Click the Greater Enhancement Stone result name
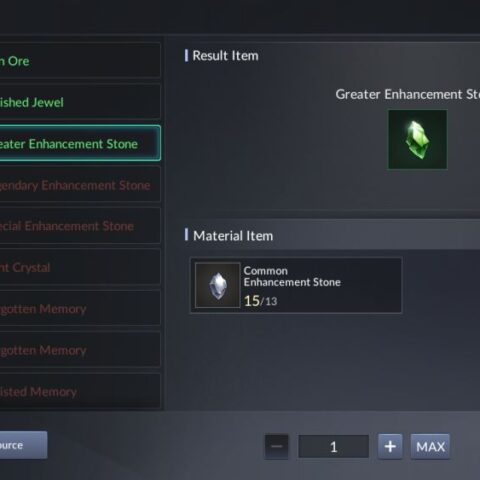 point(408,94)
